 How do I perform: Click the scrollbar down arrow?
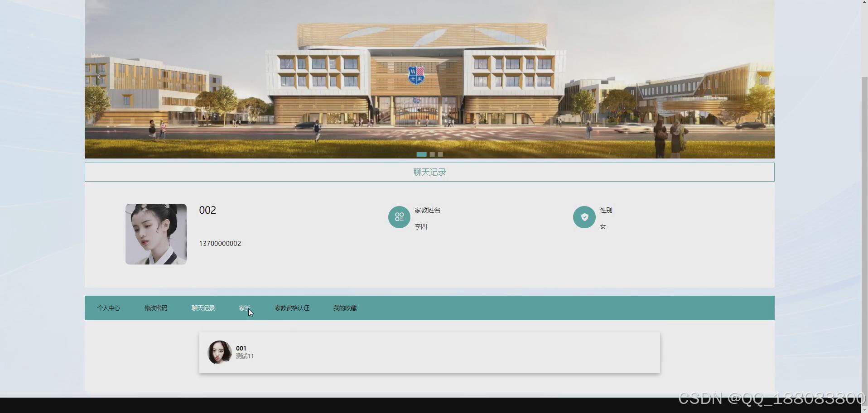point(864,410)
